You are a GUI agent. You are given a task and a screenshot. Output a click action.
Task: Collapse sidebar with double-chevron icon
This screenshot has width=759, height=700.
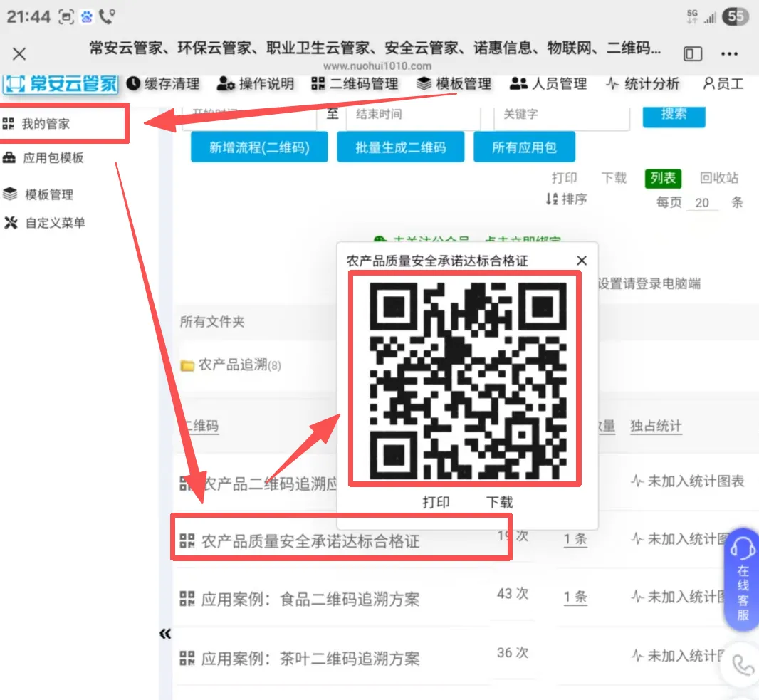[x=165, y=634]
